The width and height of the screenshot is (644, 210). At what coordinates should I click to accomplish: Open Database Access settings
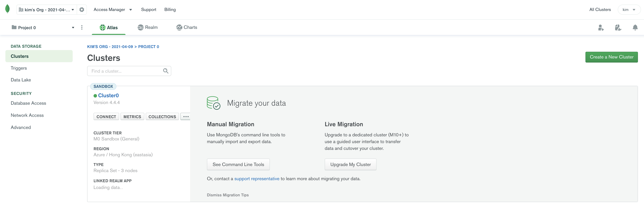point(28,103)
